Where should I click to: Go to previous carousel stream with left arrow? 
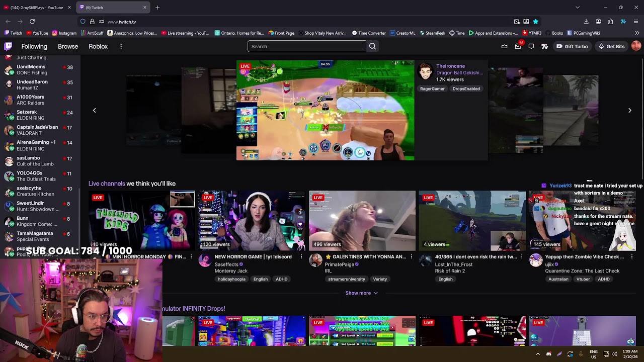click(94, 110)
